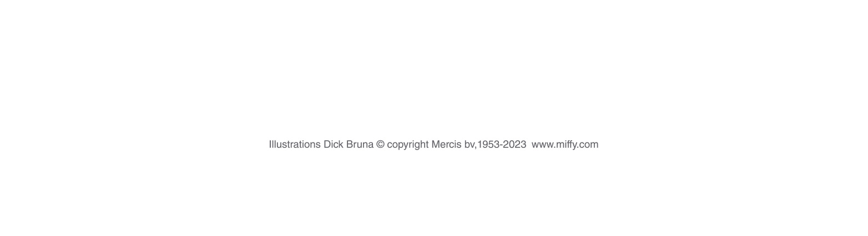
Task: Click the surname "Bruna" in the footer
Action: tap(359, 145)
